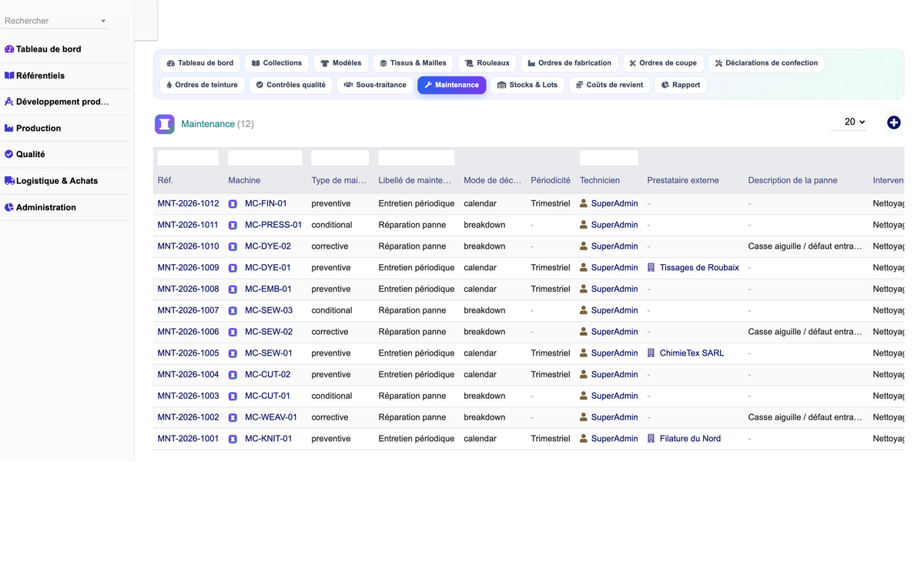Click the Maintenance (12) list title

point(217,124)
